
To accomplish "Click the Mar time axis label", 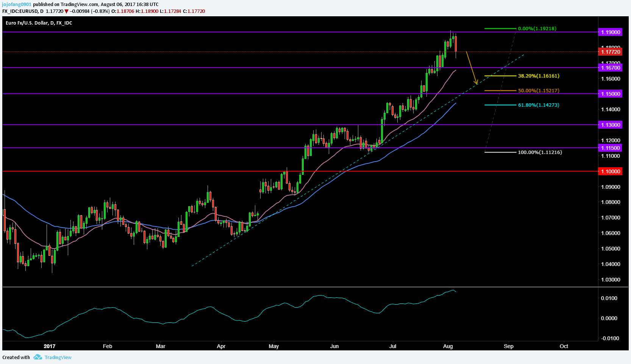I will [x=161, y=346].
